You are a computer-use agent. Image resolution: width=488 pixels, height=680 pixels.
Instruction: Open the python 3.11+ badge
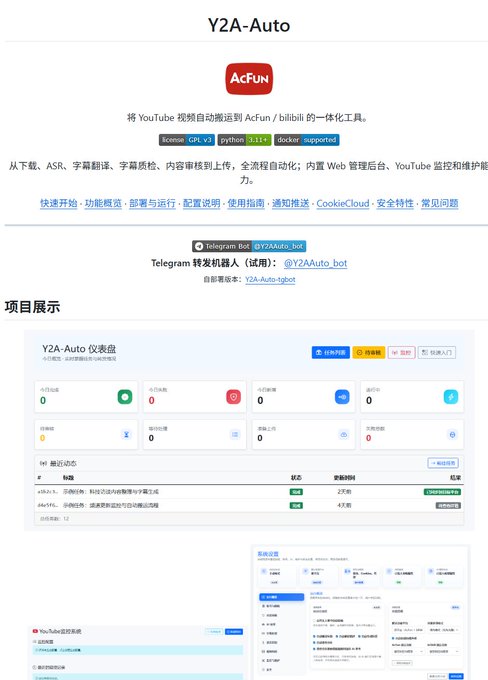244,140
